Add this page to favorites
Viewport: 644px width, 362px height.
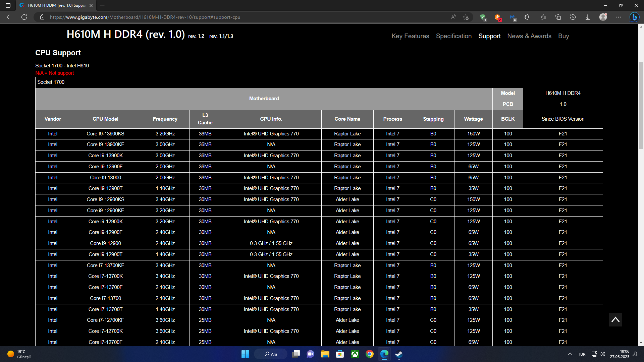point(466,17)
